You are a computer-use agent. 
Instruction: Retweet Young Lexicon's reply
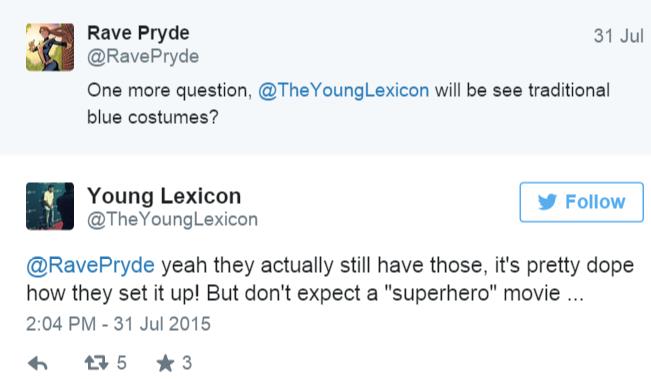(x=96, y=363)
